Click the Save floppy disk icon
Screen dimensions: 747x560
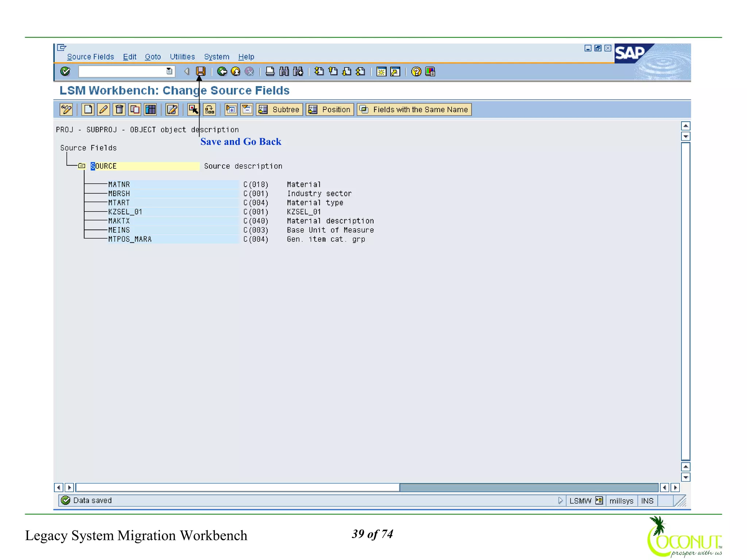click(x=201, y=71)
